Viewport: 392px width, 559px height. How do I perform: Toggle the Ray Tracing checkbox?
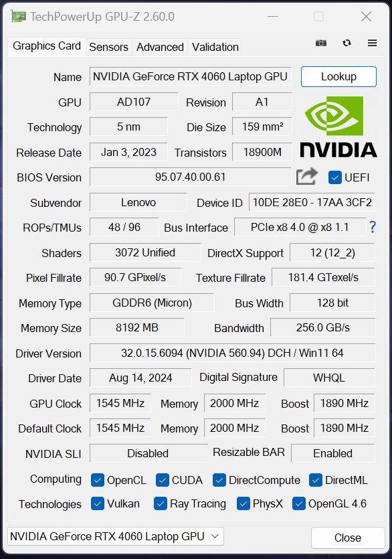[161, 503]
